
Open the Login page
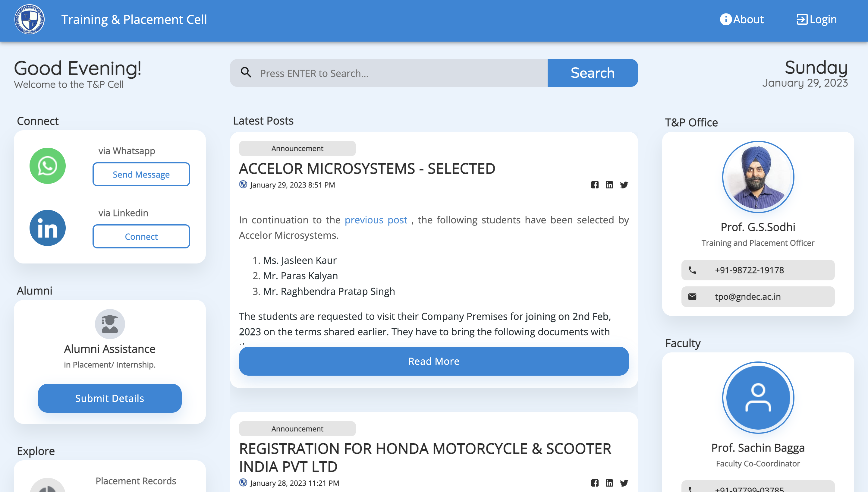817,19
